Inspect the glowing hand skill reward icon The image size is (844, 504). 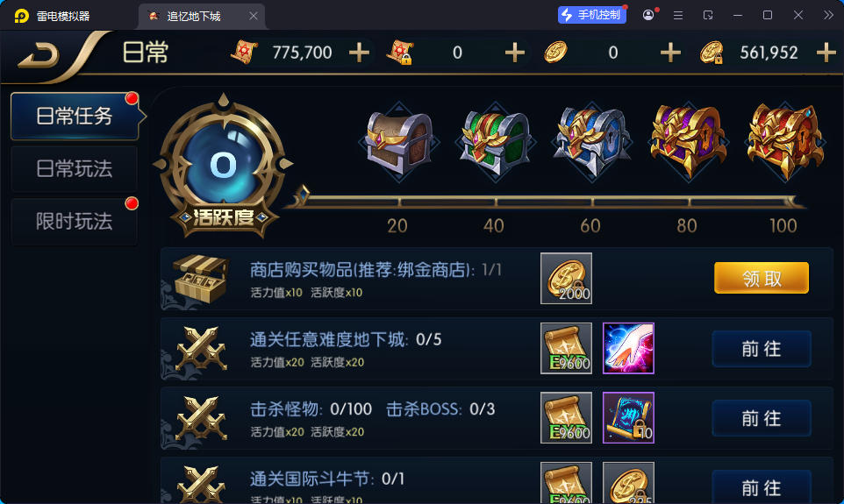(628, 348)
